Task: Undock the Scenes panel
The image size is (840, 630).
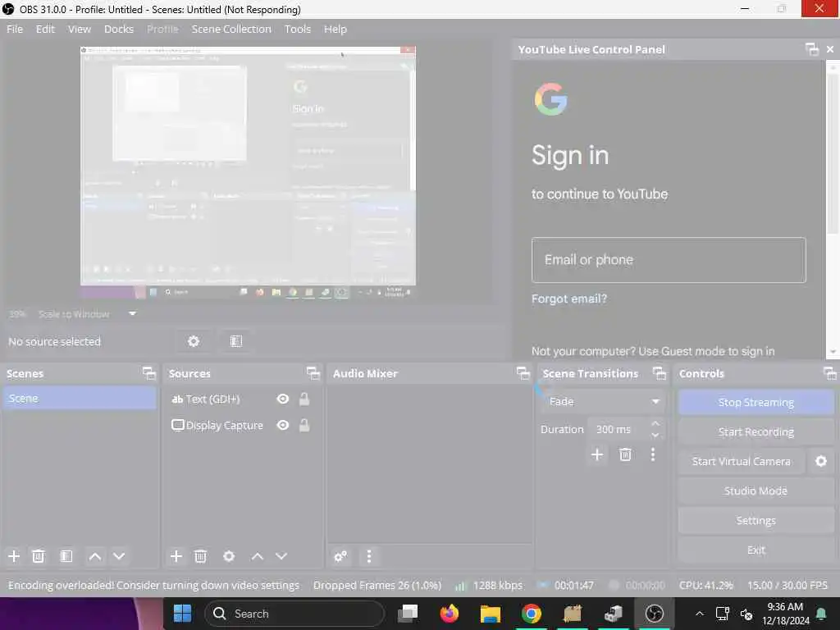Action: tap(149, 373)
